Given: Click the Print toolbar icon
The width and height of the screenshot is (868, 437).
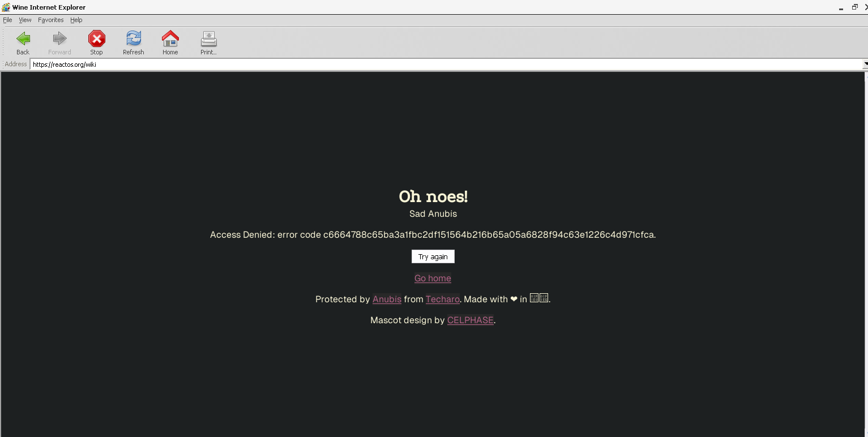Looking at the screenshot, I should coord(208,39).
